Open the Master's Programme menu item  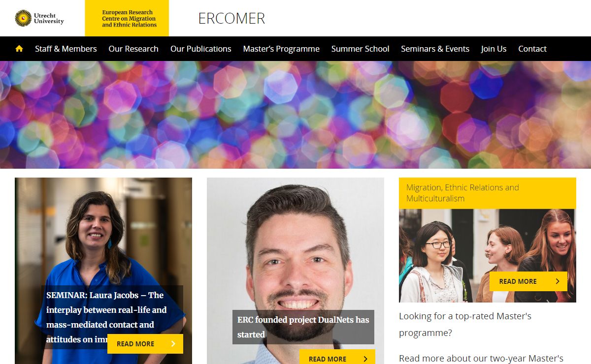(281, 49)
